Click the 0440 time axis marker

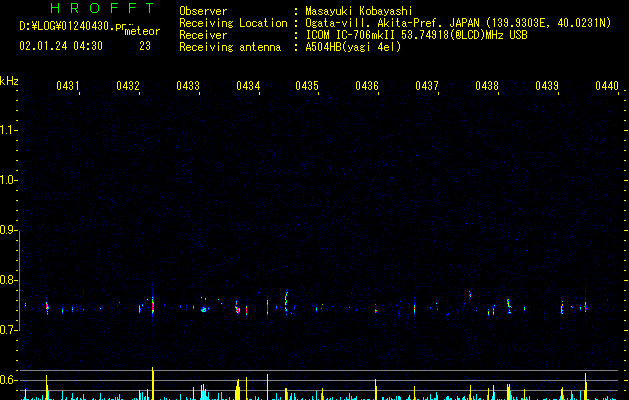607,85
